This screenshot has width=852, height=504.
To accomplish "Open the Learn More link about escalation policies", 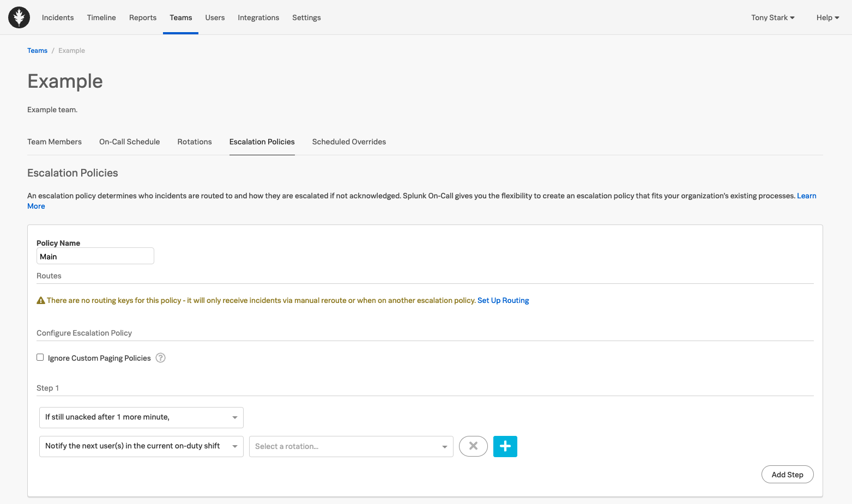I will (807, 196).
